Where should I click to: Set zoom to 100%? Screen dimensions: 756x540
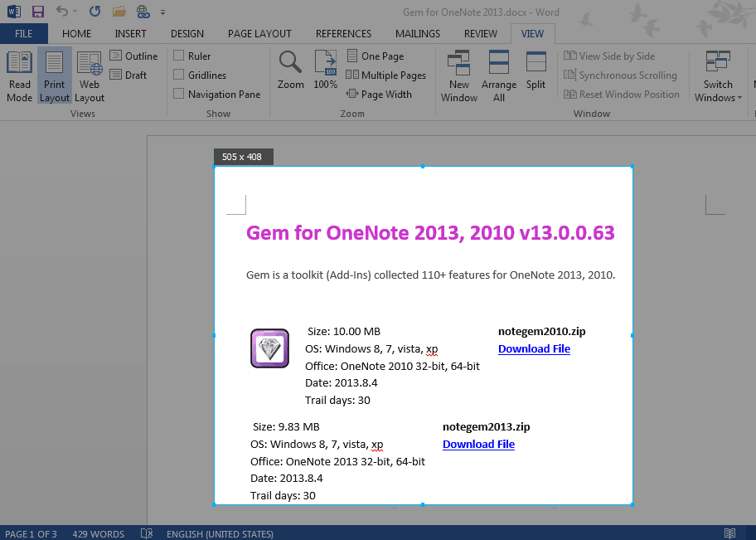tap(326, 71)
